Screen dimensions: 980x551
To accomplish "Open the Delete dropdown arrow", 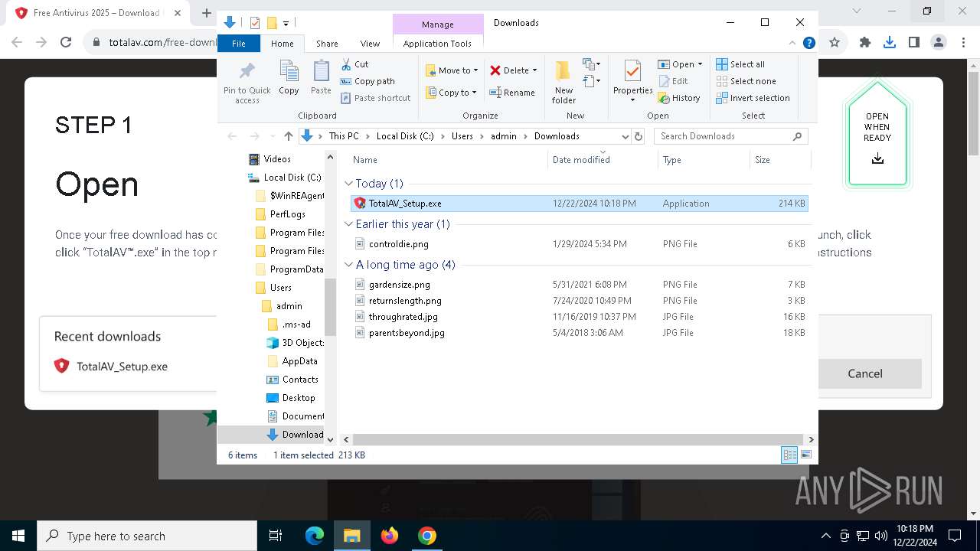I will (534, 70).
